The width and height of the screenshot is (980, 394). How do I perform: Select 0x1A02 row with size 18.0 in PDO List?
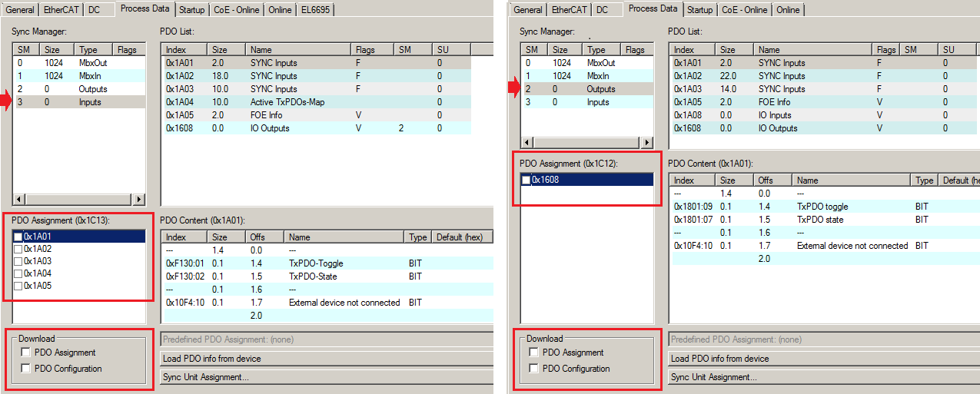point(316,76)
